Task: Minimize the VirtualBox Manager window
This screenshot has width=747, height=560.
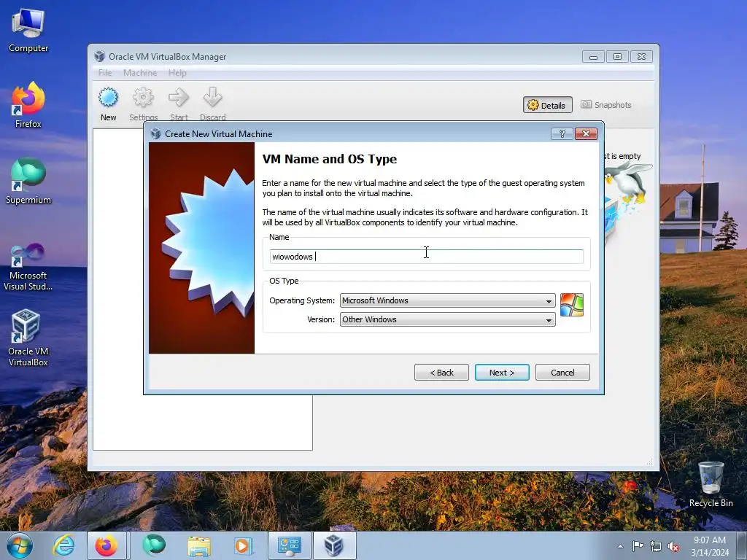Action: pos(593,57)
